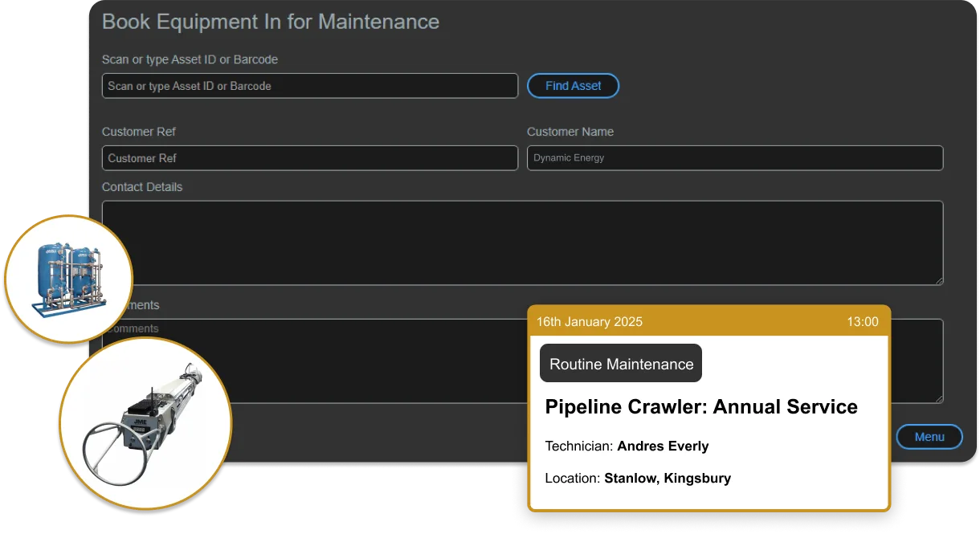Open the Menu button
This screenshot has width=980, height=534.
[x=929, y=437]
